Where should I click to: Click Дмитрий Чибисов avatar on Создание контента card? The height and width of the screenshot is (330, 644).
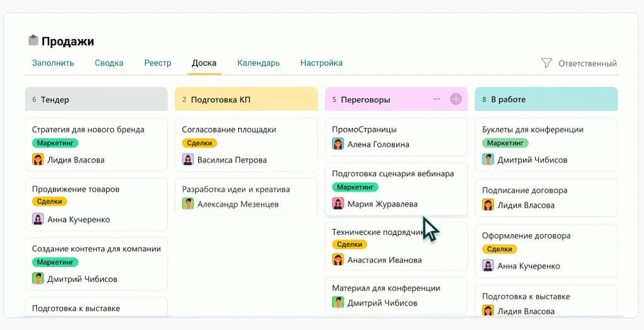pos(38,278)
